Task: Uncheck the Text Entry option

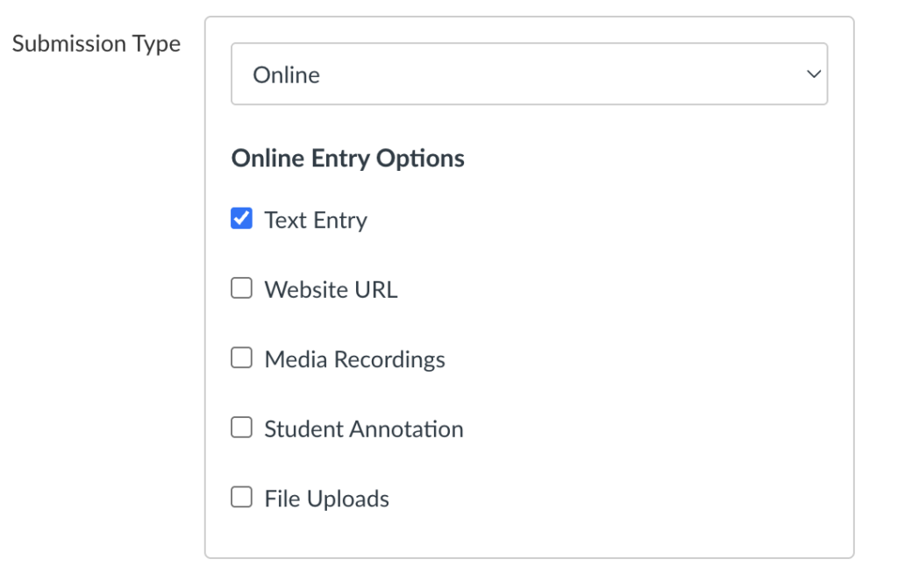Action: 241,218
